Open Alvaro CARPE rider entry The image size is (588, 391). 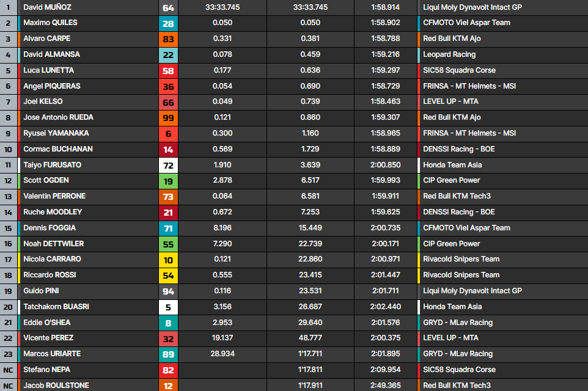click(x=47, y=38)
